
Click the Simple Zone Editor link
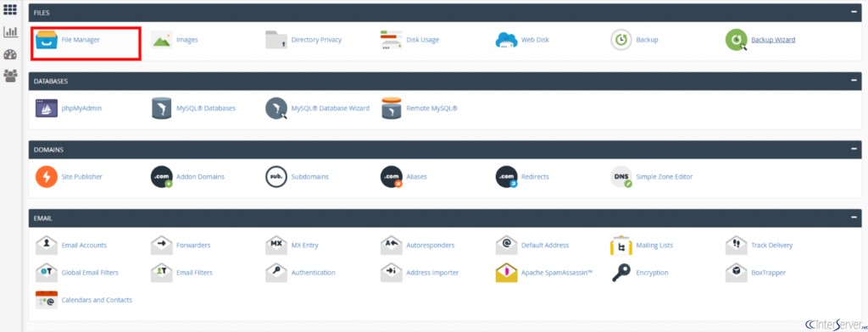(x=665, y=177)
